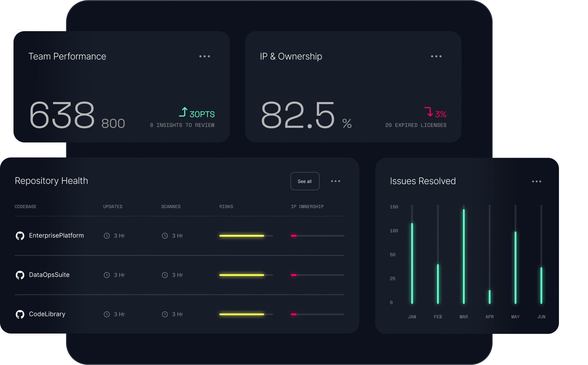The image size is (588, 365).
Task: Click the JUN bar in Issues Resolved
Action: coord(541,285)
